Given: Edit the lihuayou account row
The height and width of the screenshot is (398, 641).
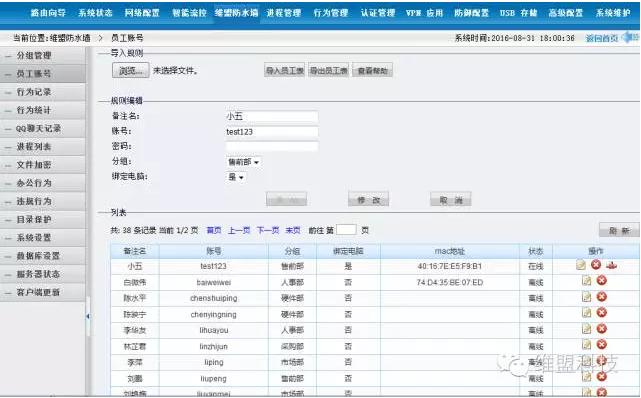Looking at the screenshot, I should [586, 329].
